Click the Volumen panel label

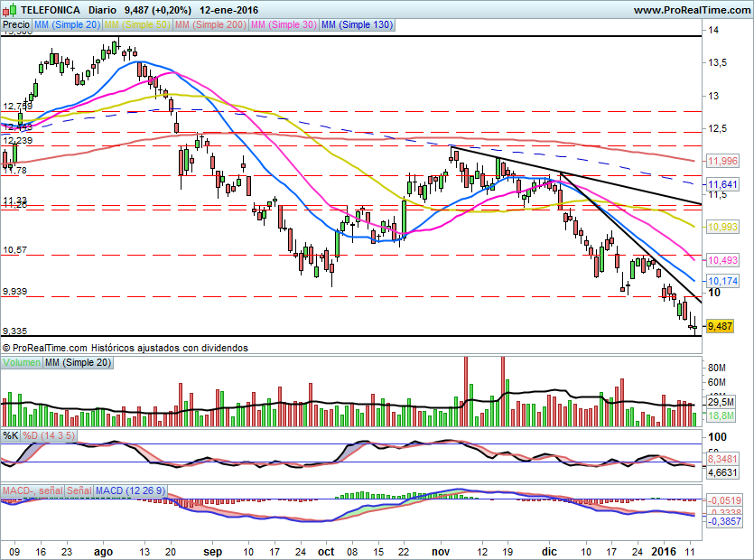pos(22,362)
